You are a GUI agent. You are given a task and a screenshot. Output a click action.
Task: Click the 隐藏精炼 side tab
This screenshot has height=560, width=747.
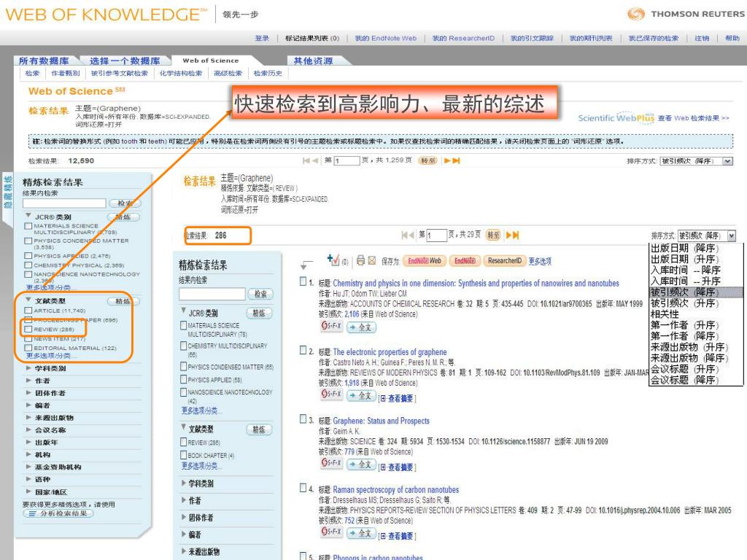[7, 192]
